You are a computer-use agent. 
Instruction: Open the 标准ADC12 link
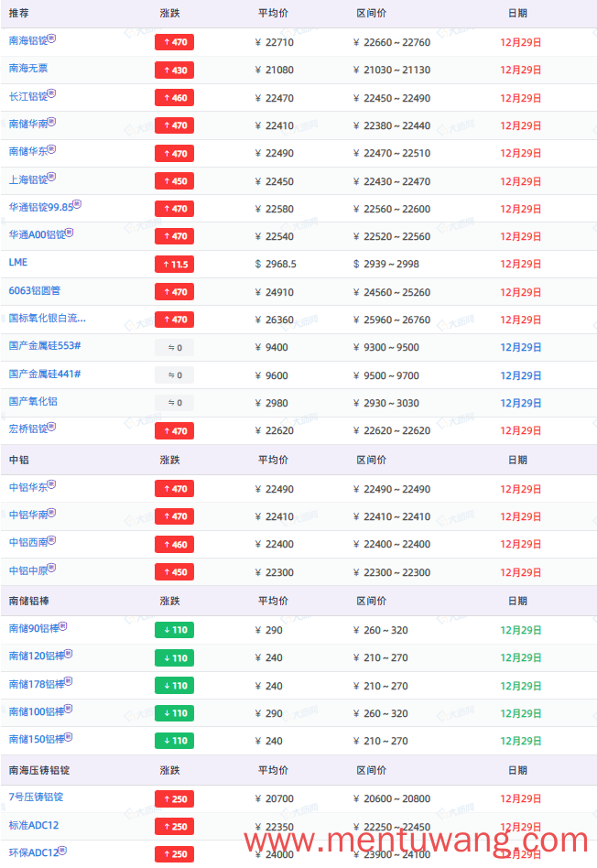coord(34,825)
